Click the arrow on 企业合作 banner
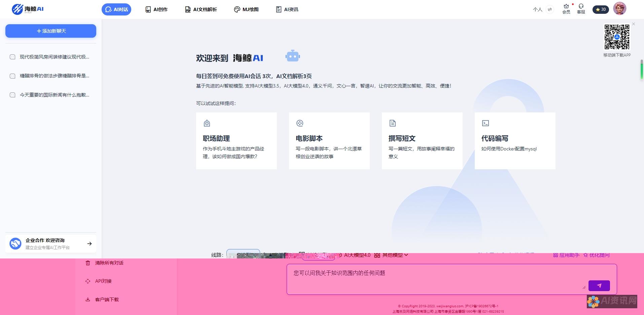This screenshot has height=315, width=644. click(x=90, y=244)
